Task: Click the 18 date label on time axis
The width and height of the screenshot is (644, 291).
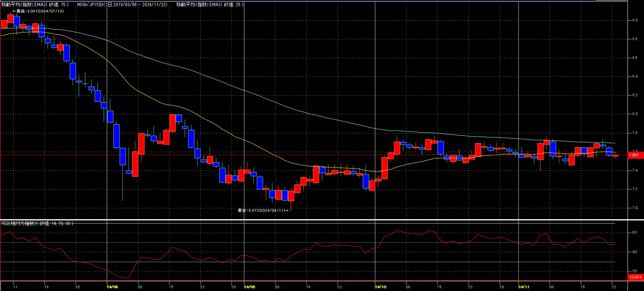Action: coord(46,287)
